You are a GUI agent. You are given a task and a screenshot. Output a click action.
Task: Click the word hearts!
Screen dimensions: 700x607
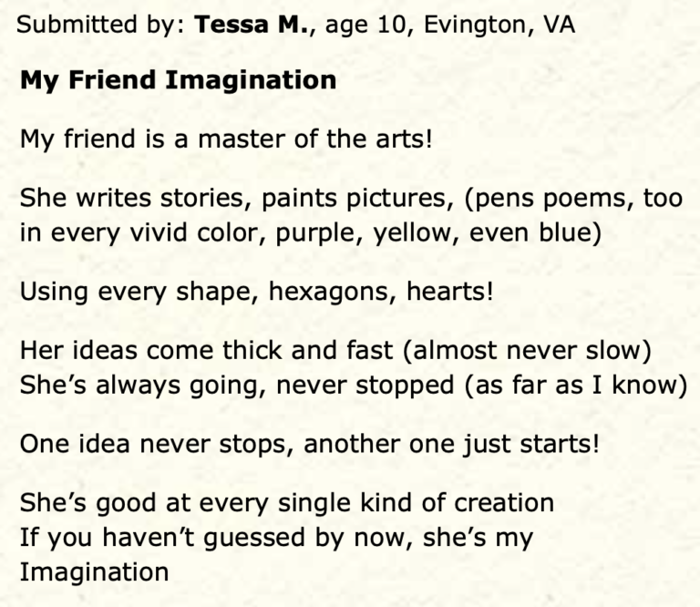[450, 291]
